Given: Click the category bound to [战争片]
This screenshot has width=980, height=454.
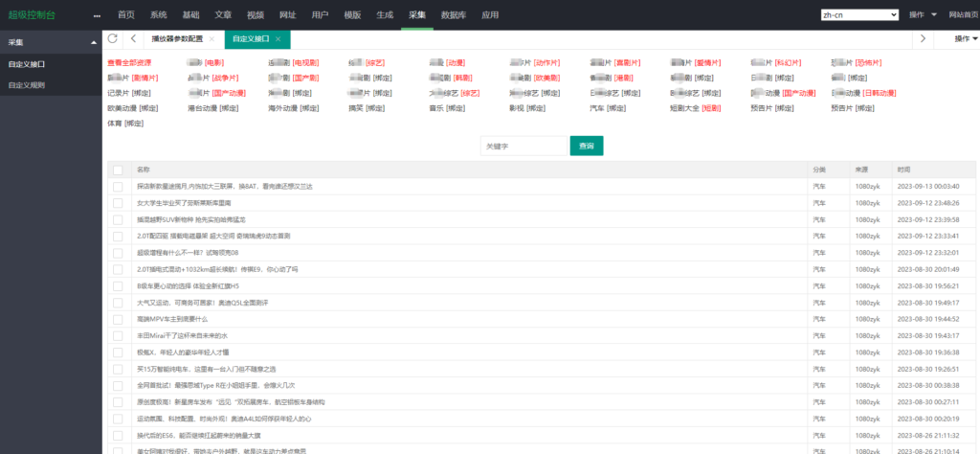Looking at the screenshot, I should 213,79.
